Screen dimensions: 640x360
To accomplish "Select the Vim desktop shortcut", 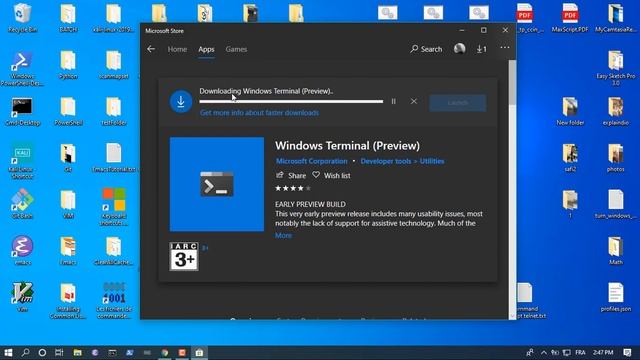I will point(22,297).
